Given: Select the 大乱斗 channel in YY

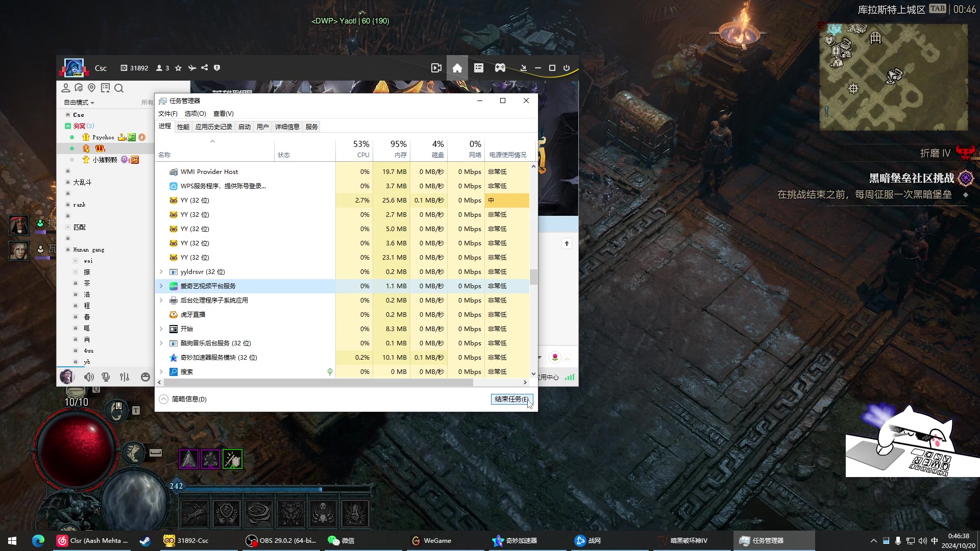Looking at the screenshot, I should click(82, 182).
